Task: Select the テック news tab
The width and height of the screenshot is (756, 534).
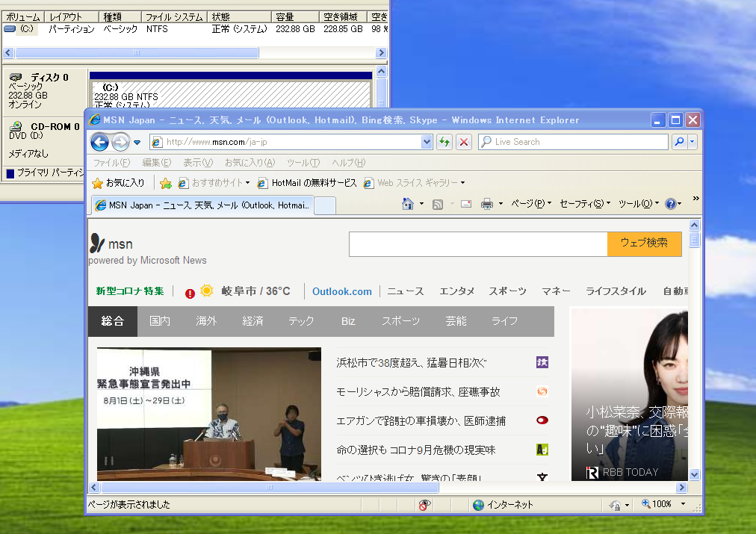Action: point(301,321)
